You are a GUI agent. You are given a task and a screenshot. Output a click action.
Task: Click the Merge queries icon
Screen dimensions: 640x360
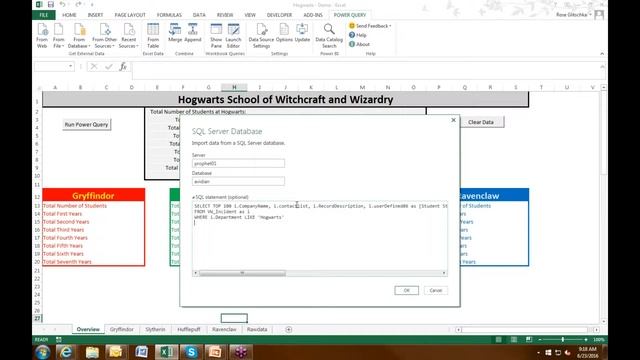pyautogui.click(x=175, y=33)
